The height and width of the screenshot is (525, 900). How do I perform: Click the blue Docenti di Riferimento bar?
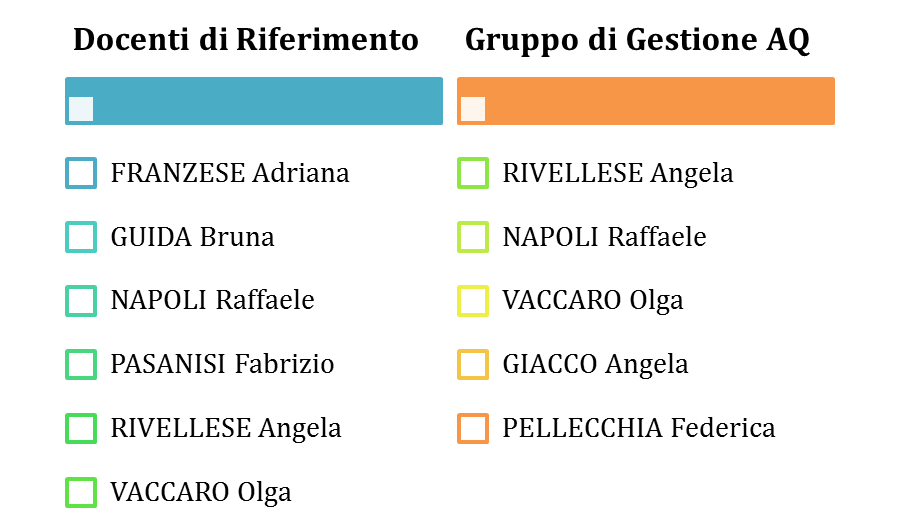point(254,101)
